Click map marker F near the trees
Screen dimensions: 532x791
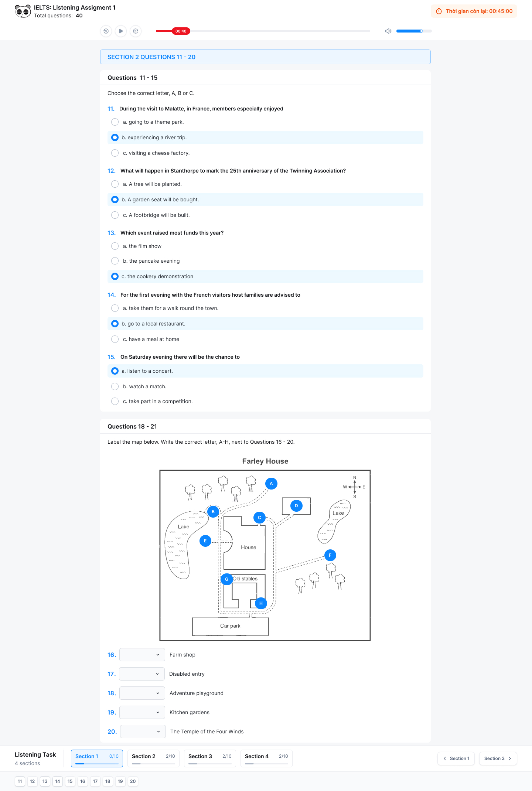pos(330,555)
